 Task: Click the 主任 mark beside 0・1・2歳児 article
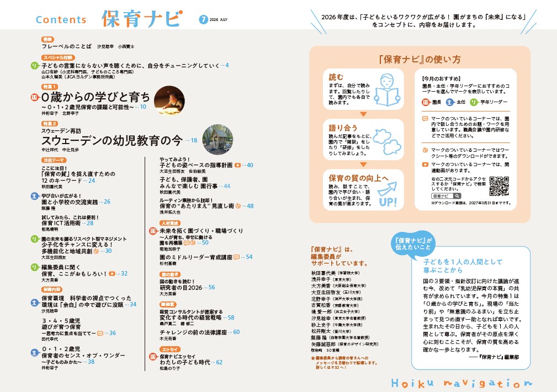click(x=34, y=353)
